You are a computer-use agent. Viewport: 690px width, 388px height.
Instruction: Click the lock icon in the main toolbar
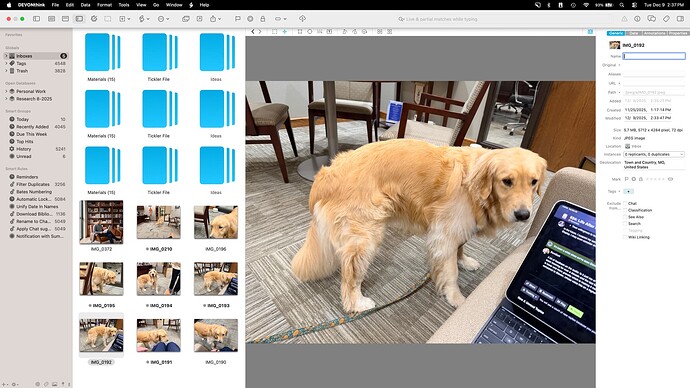tap(263, 19)
